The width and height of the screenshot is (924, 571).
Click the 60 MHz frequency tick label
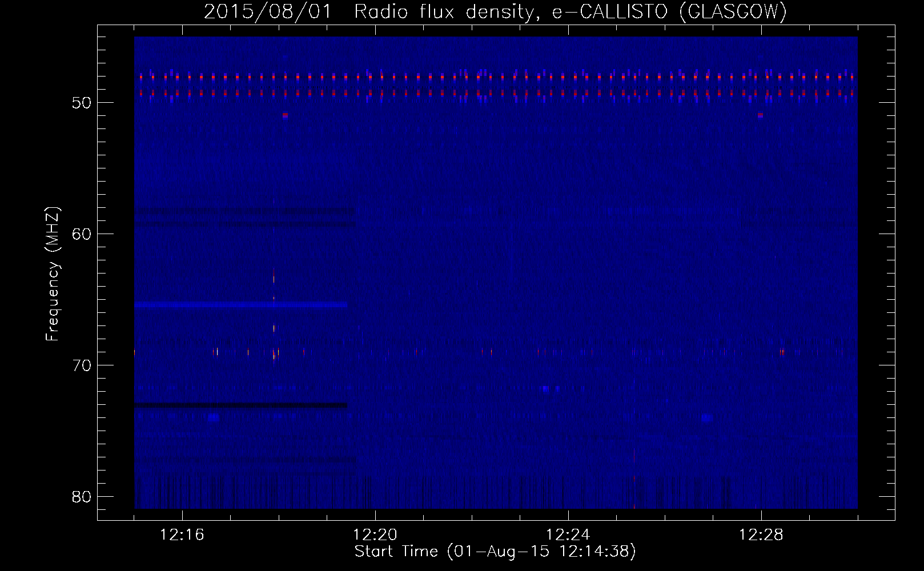click(83, 234)
